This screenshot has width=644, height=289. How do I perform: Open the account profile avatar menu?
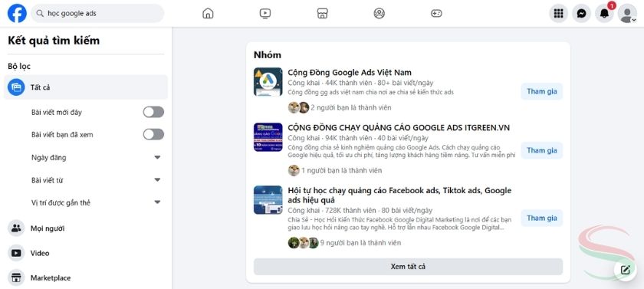point(627,14)
